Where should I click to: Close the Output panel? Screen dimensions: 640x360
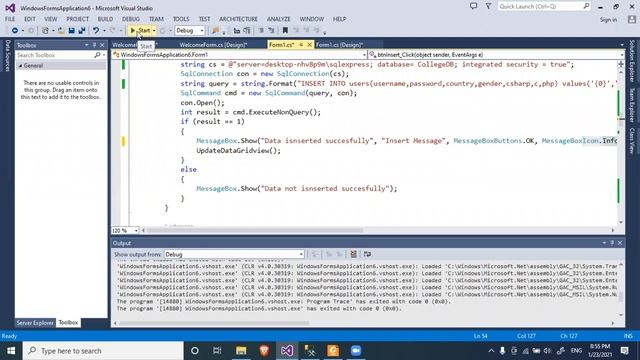point(620,243)
